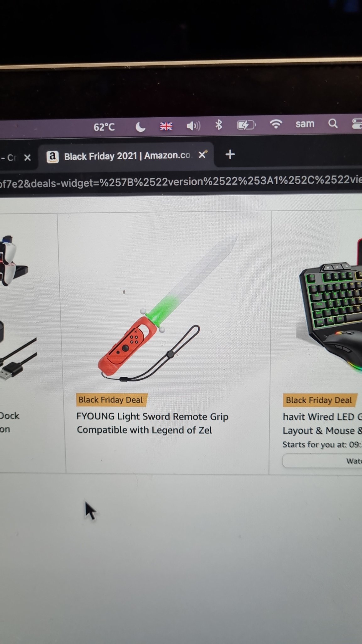Image resolution: width=362 pixels, height=644 pixels.
Task: Close the Black Friday 2021 Amazon tab
Action: pos(203,154)
